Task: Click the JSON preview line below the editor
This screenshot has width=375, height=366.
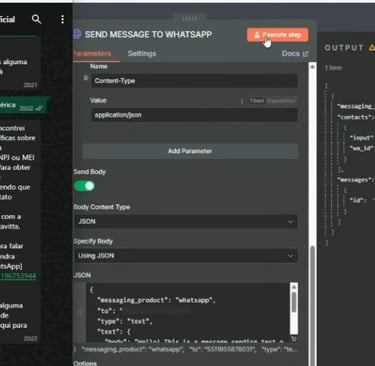Action: point(186,349)
